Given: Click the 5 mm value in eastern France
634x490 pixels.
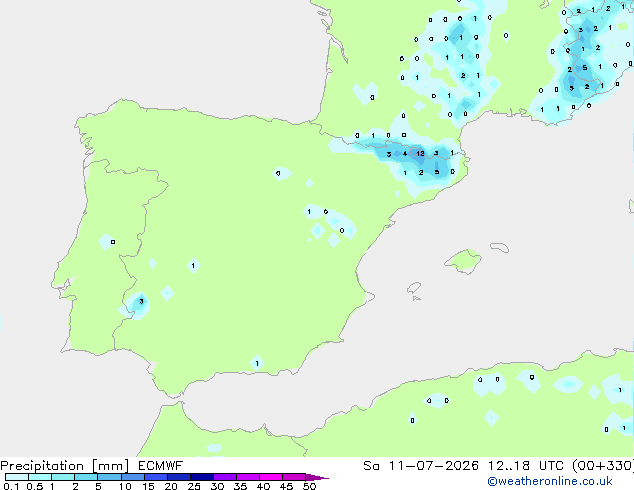Looking at the screenshot, I should (x=585, y=68).
